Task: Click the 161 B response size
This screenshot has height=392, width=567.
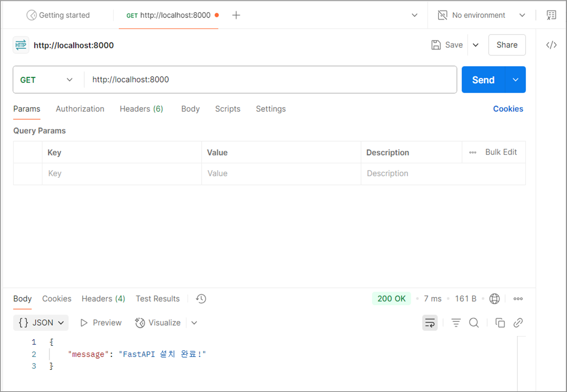Action: tap(465, 299)
